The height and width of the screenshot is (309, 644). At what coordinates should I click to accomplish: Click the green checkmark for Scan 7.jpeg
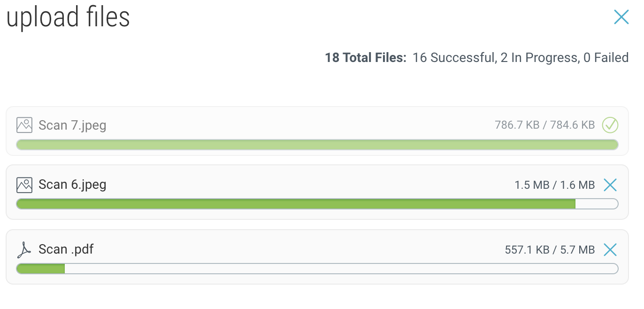pyautogui.click(x=610, y=125)
